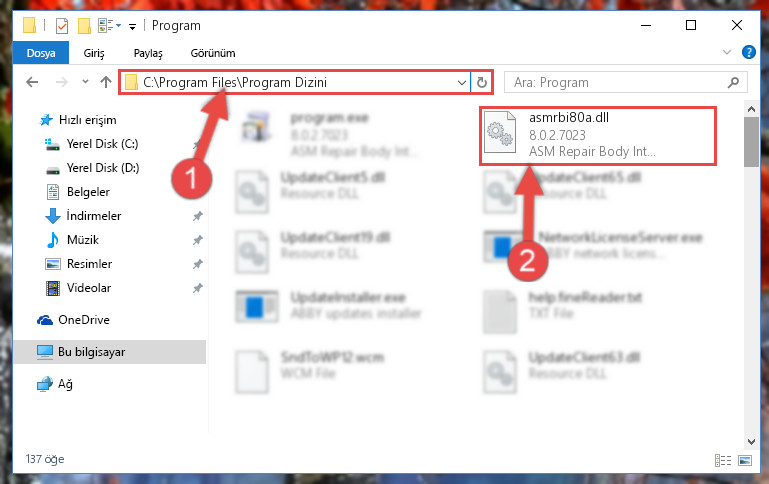The height and width of the screenshot is (484, 769).
Task: Select İndirmeler in quick access
Action: tap(94, 216)
